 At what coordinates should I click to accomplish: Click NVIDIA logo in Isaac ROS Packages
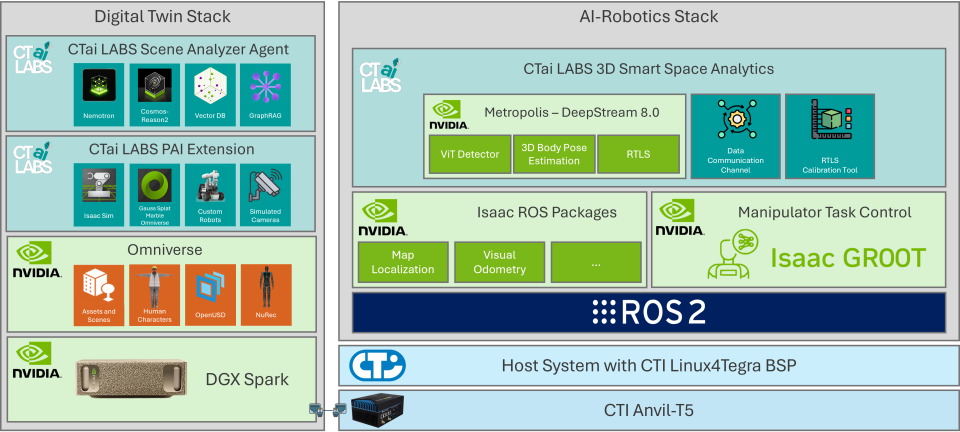point(383,218)
